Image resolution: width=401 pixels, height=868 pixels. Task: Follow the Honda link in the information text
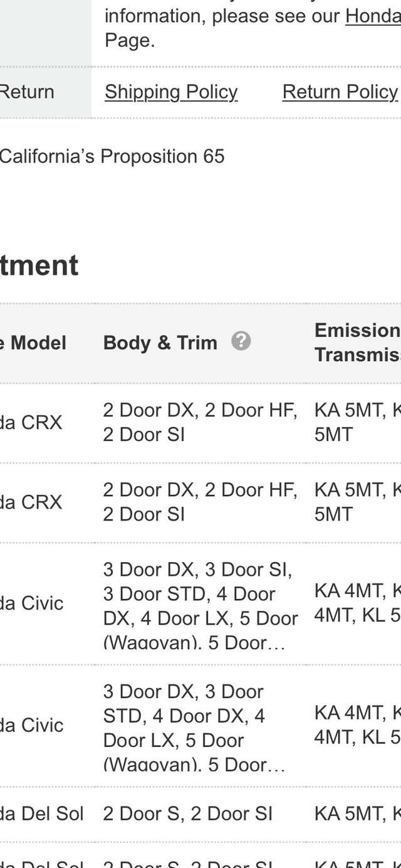point(373,16)
